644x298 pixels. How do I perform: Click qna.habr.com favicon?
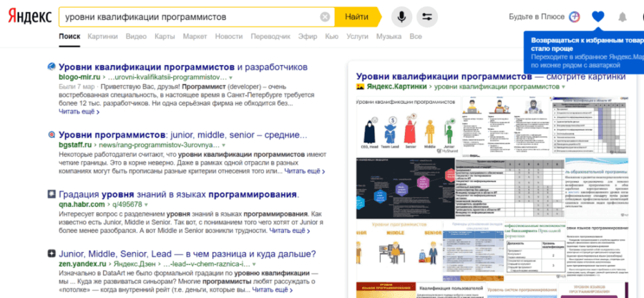pos(52,194)
